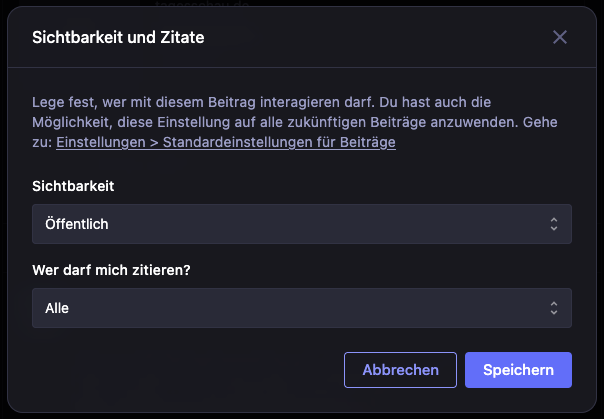Cancel with the Abbrechen button
Viewport: 604px width, 419px height.
(x=400, y=370)
